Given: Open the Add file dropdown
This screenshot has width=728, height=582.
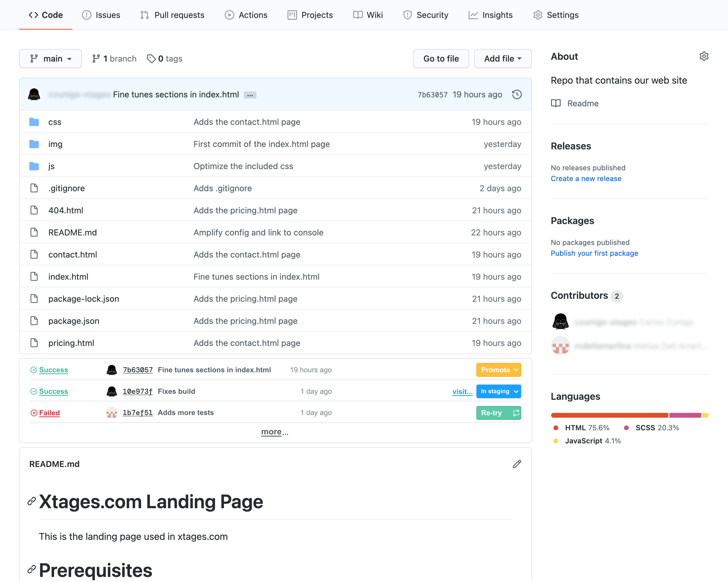Looking at the screenshot, I should pos(502,59).
